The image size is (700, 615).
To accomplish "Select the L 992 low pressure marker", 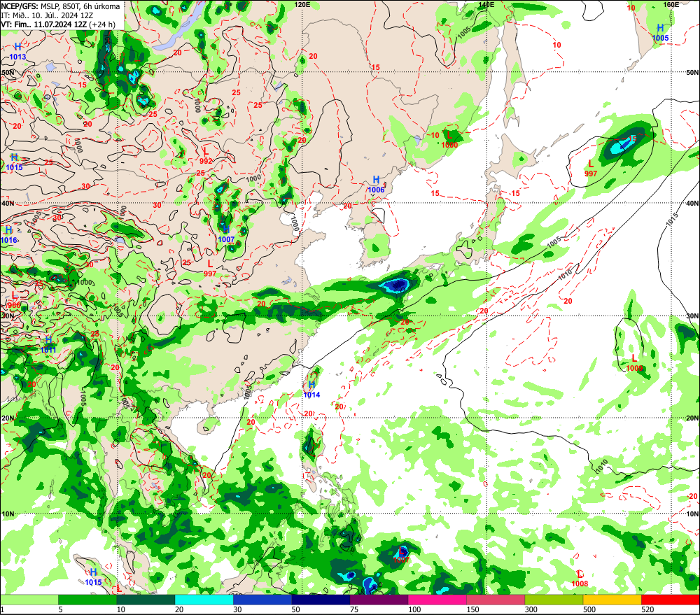I will click(206, 156).
